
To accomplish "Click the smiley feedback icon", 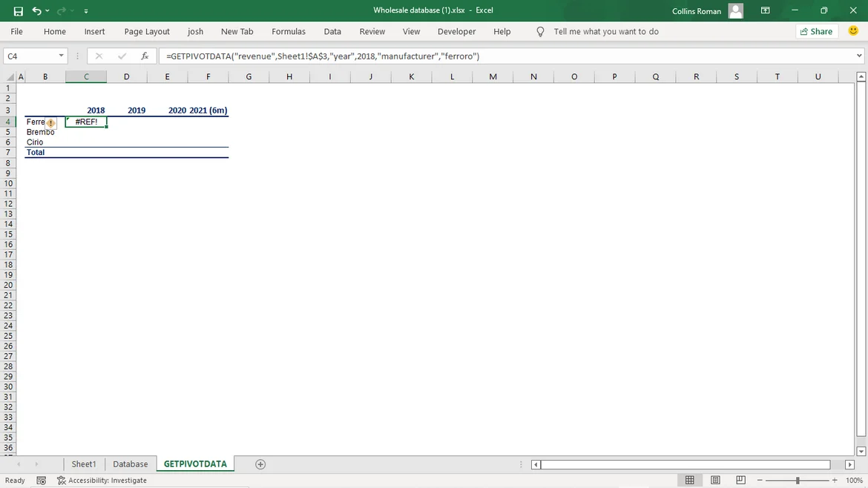I will coord(853,31).
